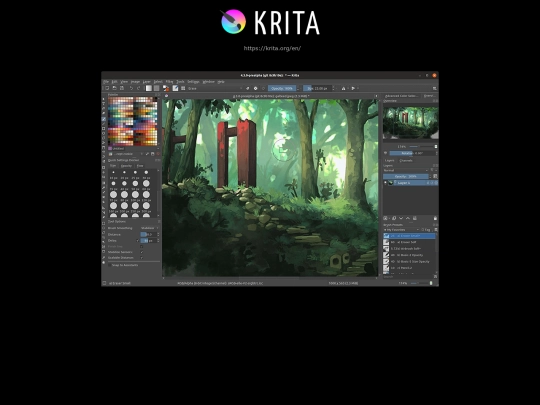Image resolution: width=540 pixels, height=405 pixels.
Task: Select the Ellipse tool in toolbox
Action: point(104,133)
